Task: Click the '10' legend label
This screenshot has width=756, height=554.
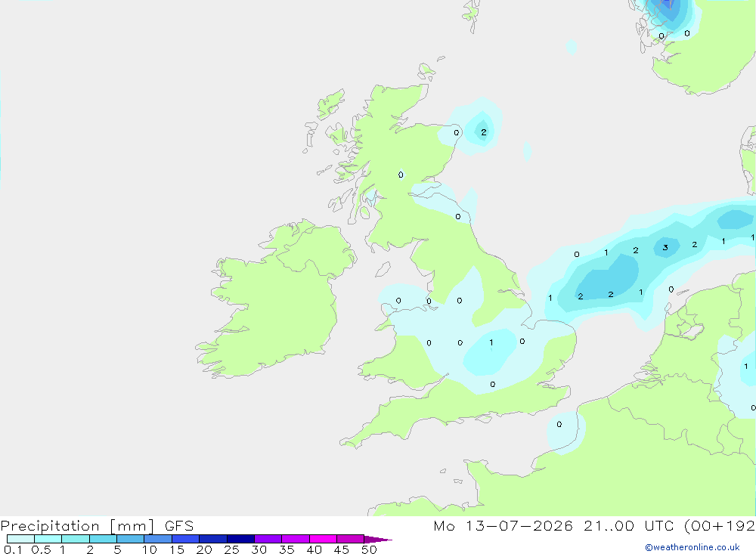Action: pos(150,549)
